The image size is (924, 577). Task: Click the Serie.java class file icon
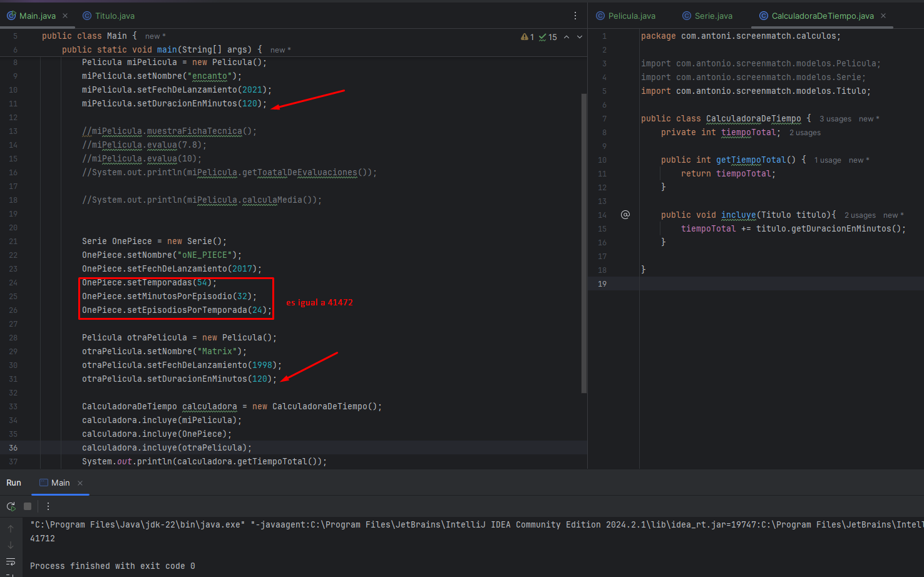click(687, 16)
